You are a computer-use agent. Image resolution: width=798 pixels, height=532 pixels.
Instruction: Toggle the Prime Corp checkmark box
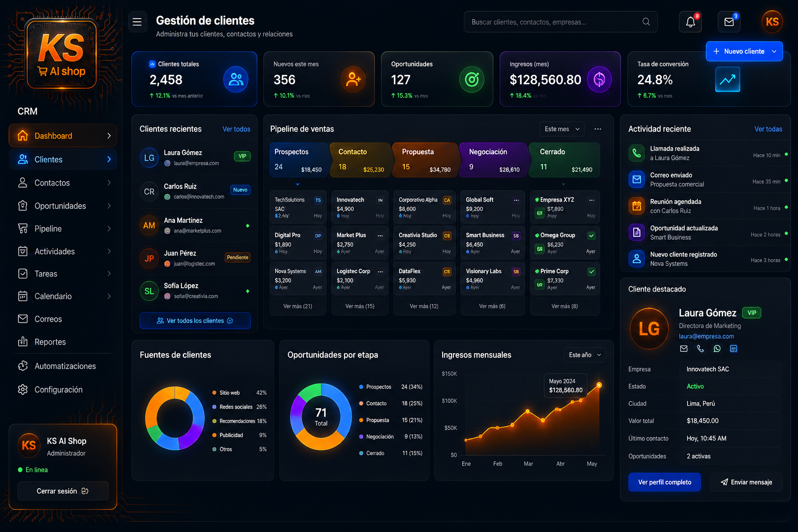point(591,272)
